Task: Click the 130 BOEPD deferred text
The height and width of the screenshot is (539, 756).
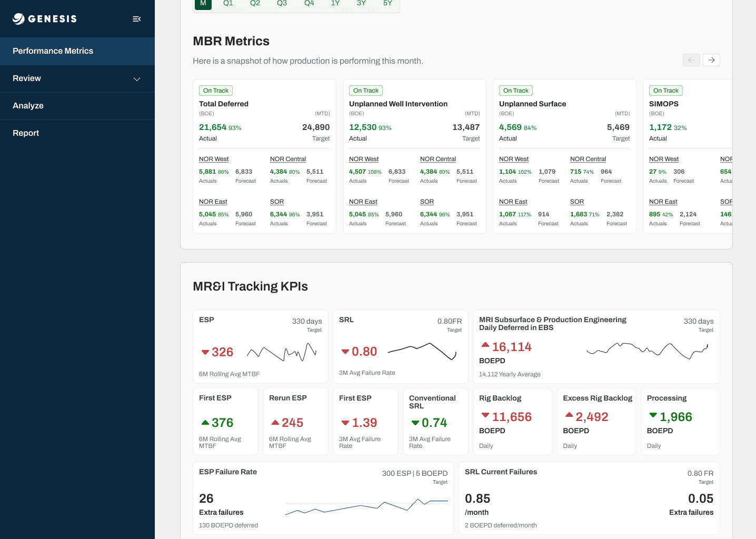Action: pyautogui.click(x=228, y=525)
